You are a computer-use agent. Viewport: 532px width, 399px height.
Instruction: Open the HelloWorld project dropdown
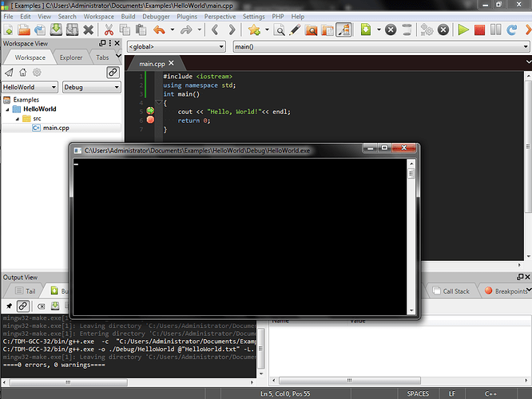click(30, 87)
